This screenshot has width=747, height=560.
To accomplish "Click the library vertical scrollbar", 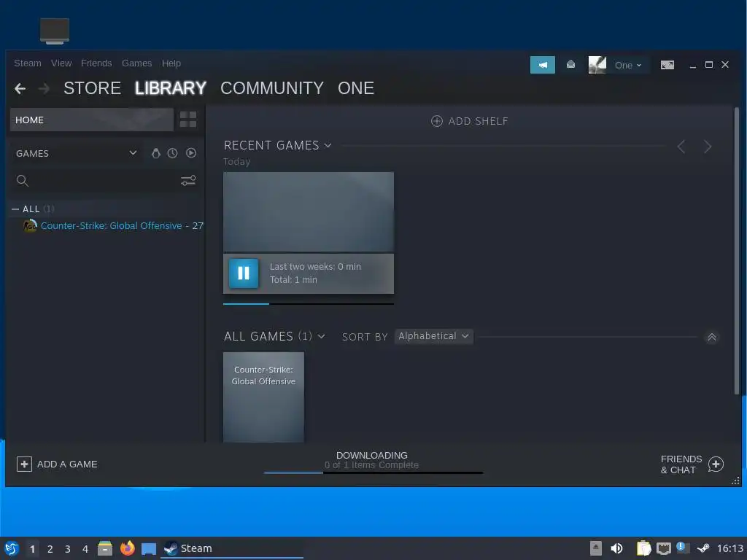I will click(737, 251).
